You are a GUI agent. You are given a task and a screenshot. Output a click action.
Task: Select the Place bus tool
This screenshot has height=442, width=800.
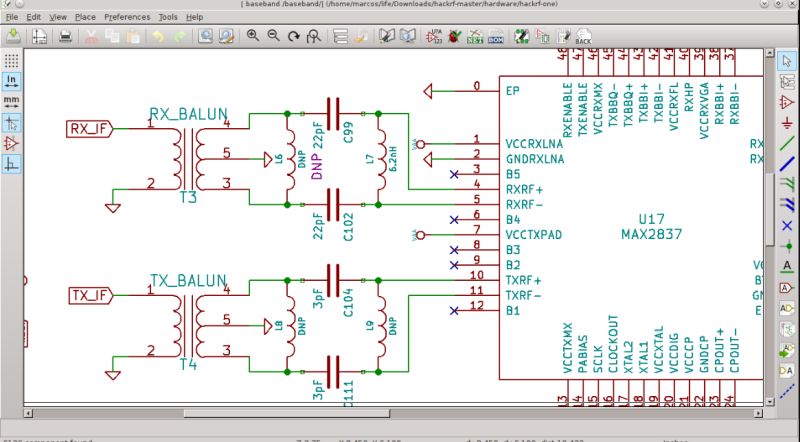pyautogui.click(x=787, y=164)
